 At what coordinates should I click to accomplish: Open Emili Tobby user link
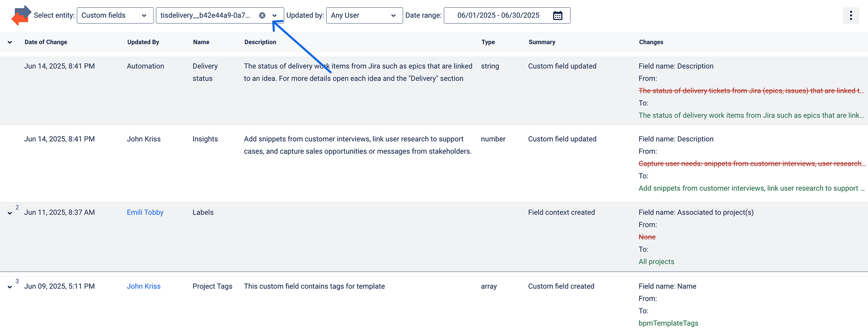145,212
